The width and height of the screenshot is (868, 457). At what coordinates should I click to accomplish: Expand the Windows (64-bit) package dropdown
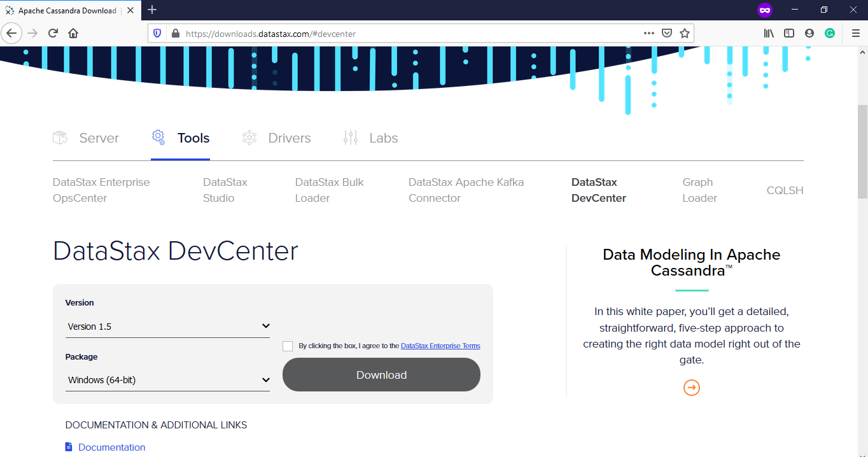(168, 380)
